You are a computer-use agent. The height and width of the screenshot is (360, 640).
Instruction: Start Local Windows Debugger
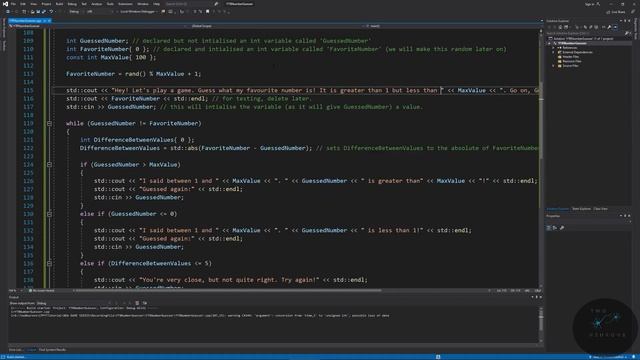(x=137, y=11)
